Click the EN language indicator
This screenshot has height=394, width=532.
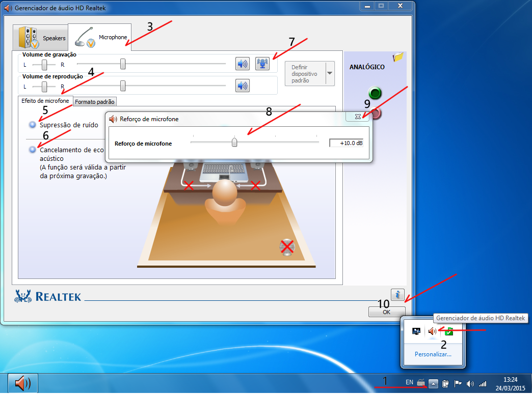tap(410, 382)
